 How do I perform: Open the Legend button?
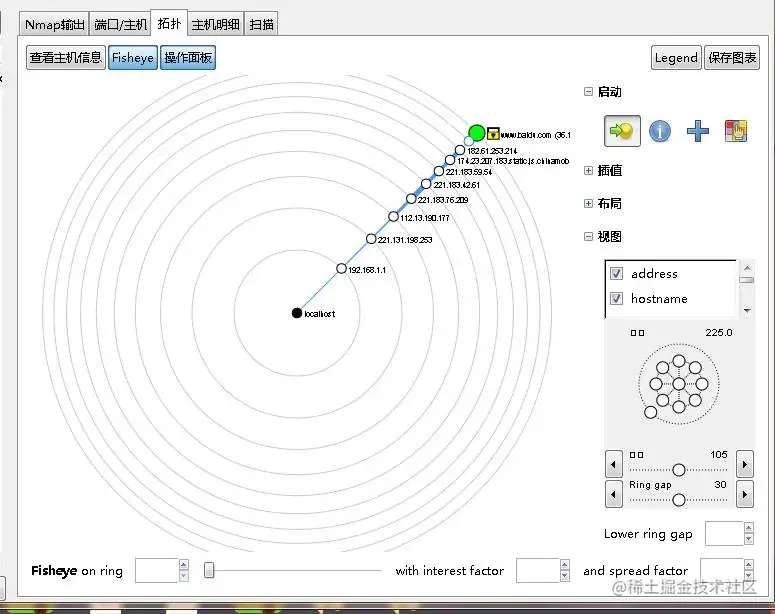[676, 58]
